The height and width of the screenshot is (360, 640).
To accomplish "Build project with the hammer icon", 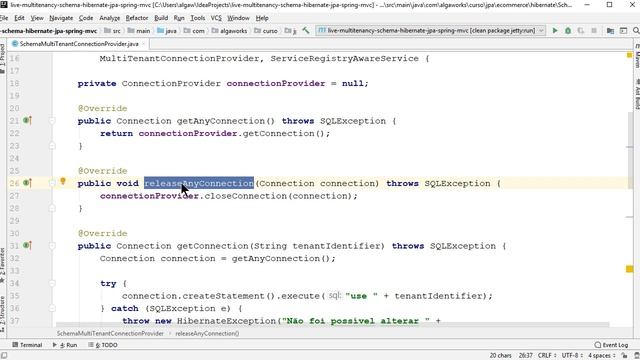I will pyautogui.click(x=306, y=31).
